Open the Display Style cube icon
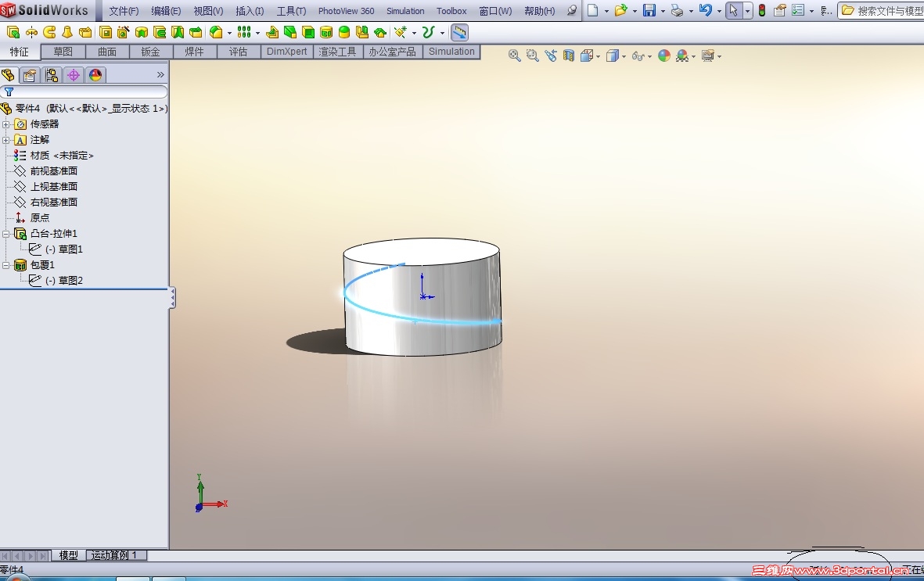 [613, 56]
